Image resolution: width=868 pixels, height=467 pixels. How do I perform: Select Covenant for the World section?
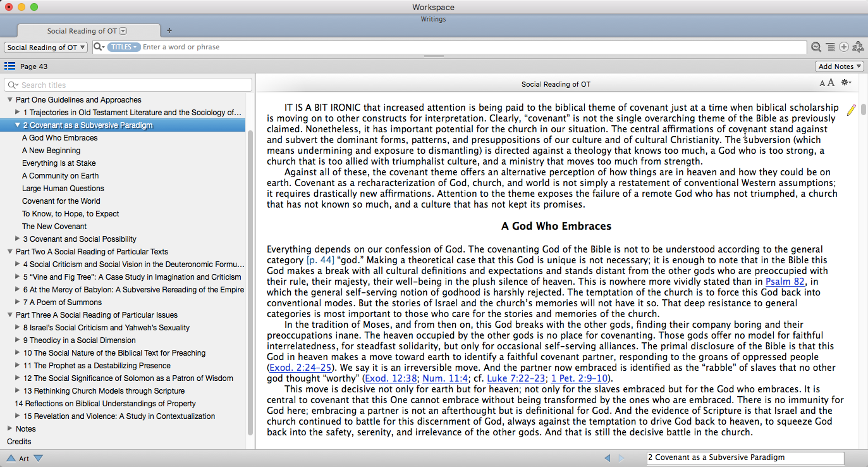coord(61,201)
